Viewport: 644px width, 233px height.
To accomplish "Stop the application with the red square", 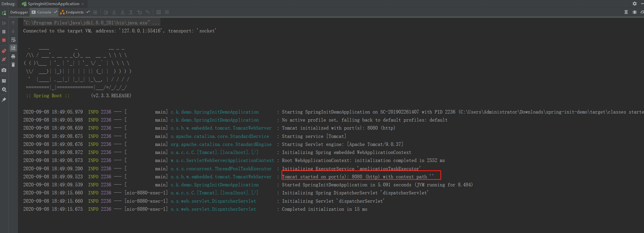I will [x=4, y=40].
